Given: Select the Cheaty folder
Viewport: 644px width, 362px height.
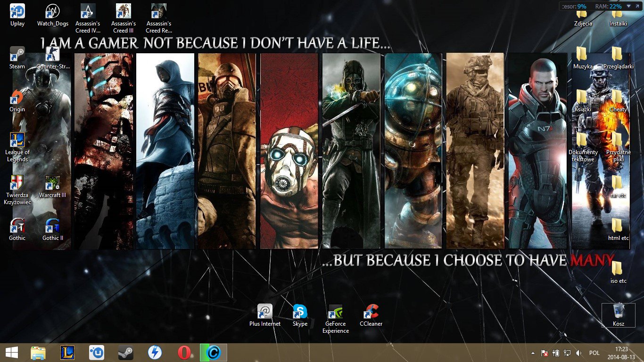Looking at the screenshot, I should (619, 101).
